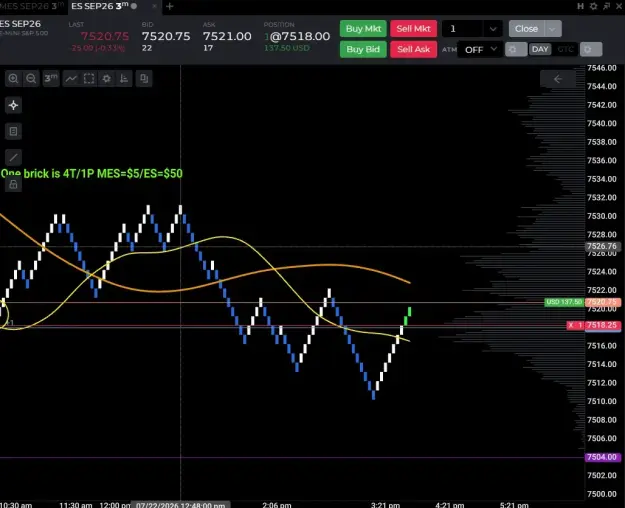The width and height of the screenshot is (625, 508).
Task: Click the position text @7518.00
Action: click(x=300, y=36)
